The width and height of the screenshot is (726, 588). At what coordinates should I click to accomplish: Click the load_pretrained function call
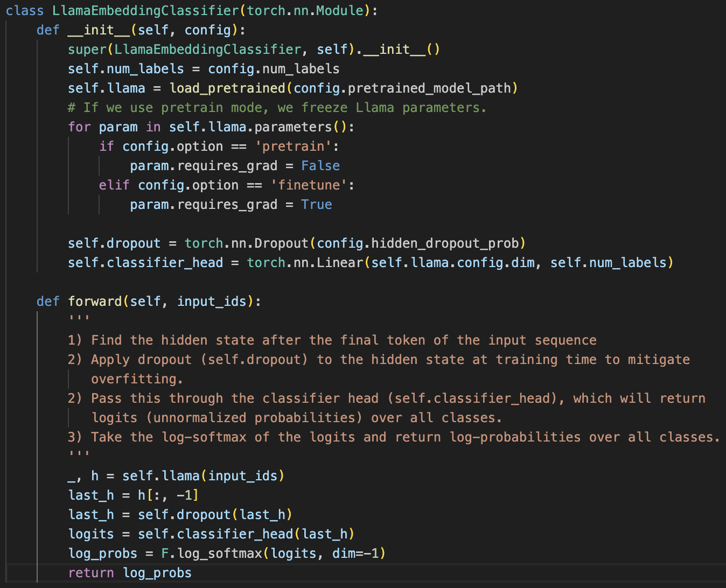227,88
